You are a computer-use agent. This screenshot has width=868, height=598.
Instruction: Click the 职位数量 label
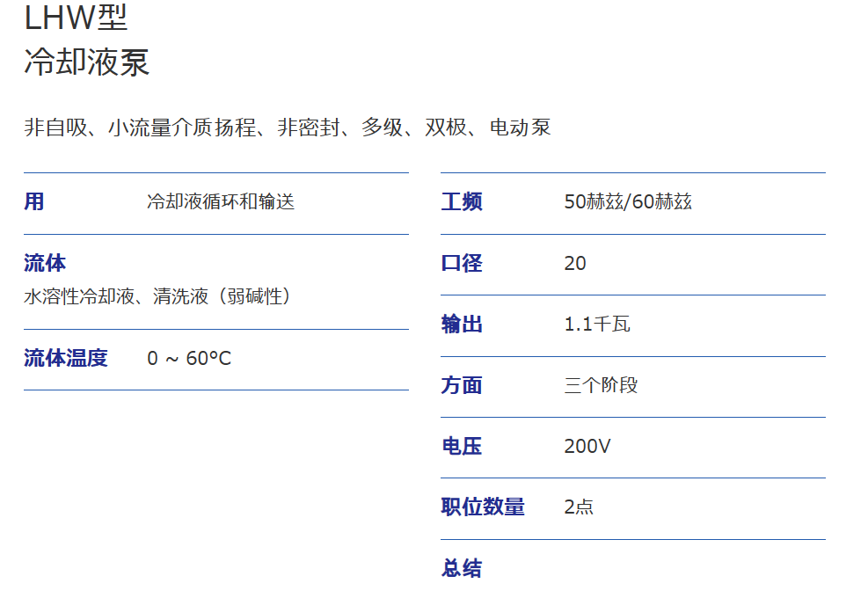point(483,507)
